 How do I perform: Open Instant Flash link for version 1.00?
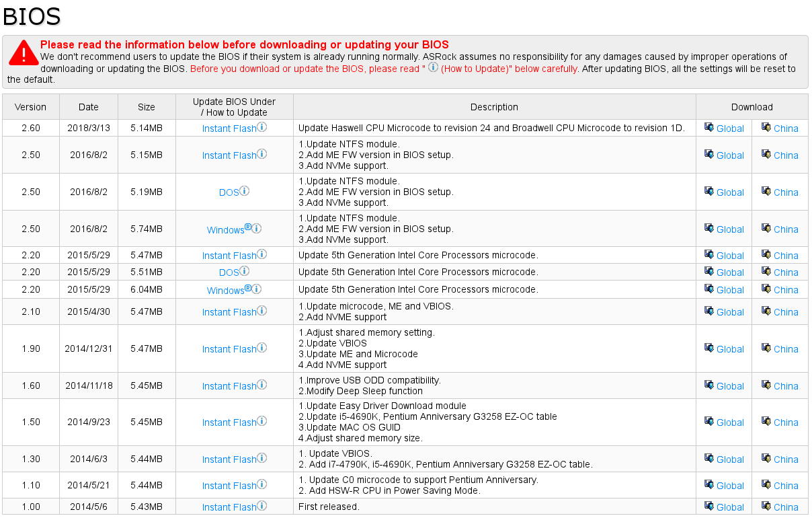pos(229,507)
